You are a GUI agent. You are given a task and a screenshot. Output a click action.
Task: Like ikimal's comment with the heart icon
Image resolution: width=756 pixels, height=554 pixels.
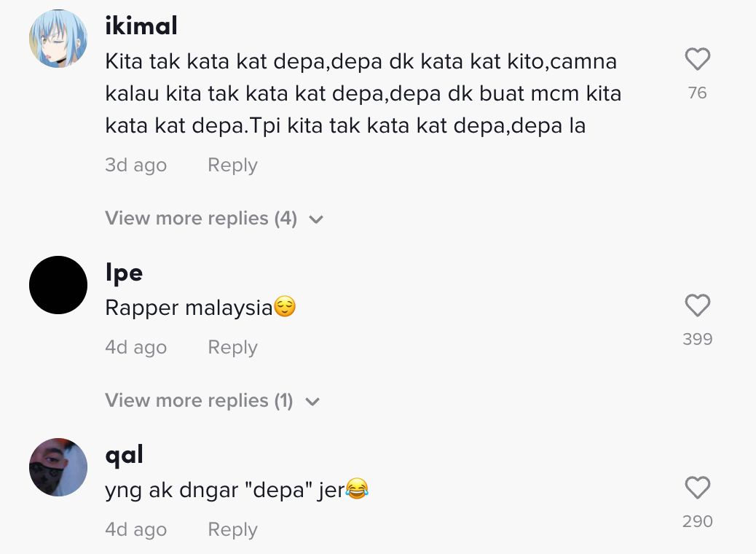click(x=697, y=60)
